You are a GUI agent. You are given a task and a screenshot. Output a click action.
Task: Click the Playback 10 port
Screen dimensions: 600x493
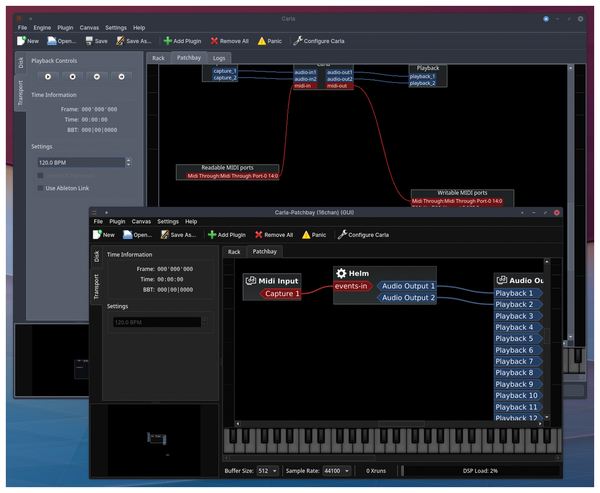(x=518, y=395)
